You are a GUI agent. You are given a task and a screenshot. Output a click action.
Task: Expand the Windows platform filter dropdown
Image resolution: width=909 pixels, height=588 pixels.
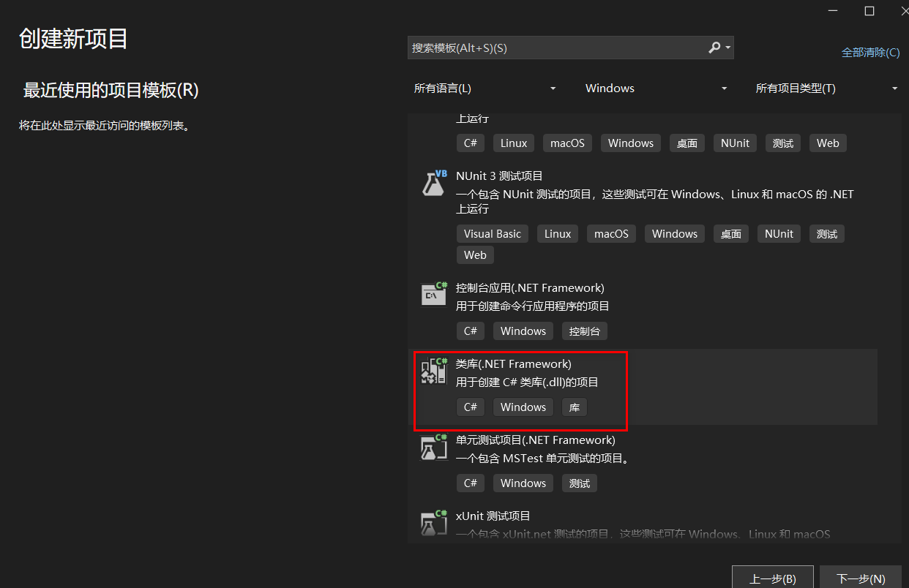point(656,88)
